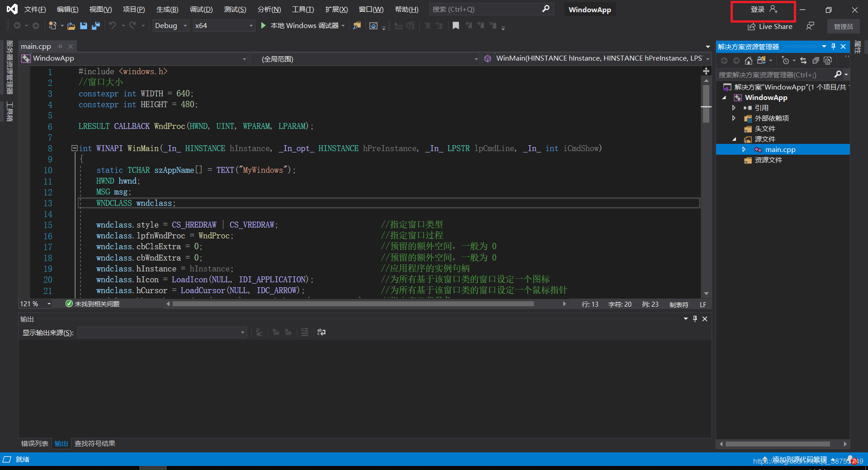Open the output source (显示输出来源) combo box
Viewport: 868px width, 470px height.
click(162, 332)
